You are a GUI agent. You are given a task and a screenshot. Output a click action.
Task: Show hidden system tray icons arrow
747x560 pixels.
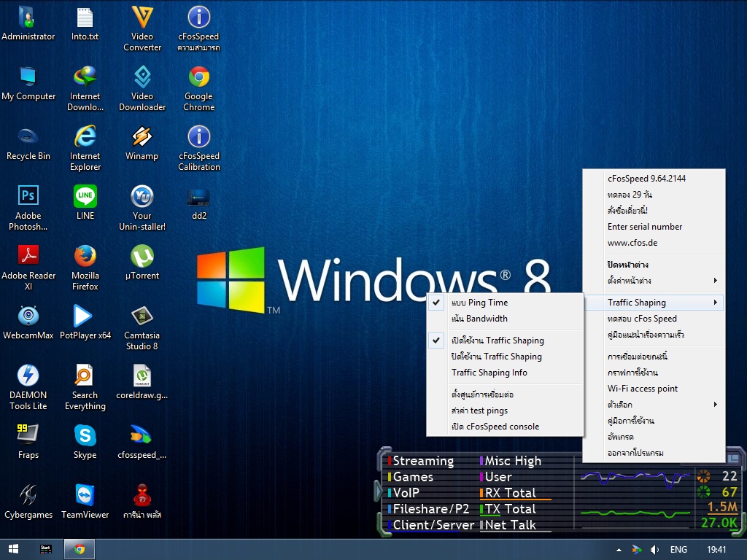(x=619, y=550)
